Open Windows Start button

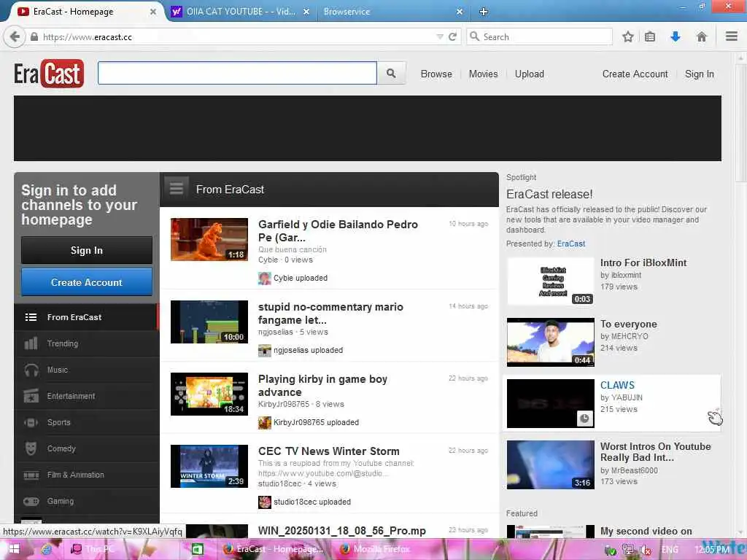point(13,550)
